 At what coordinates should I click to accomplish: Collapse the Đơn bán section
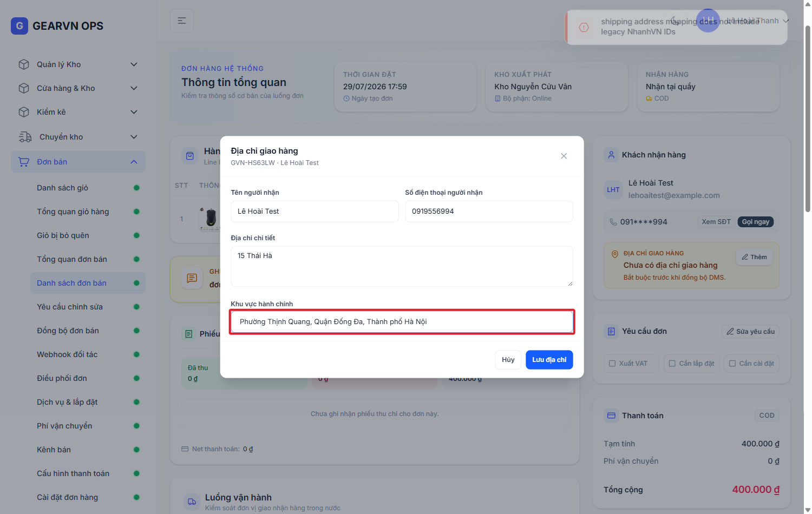pos(134,162)
